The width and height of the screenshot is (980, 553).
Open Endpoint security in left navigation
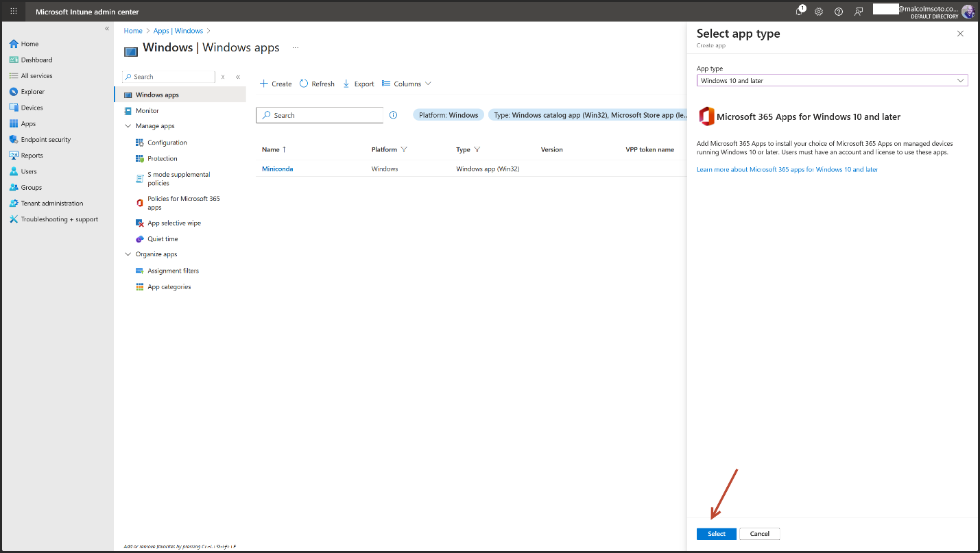pos(45,140)
